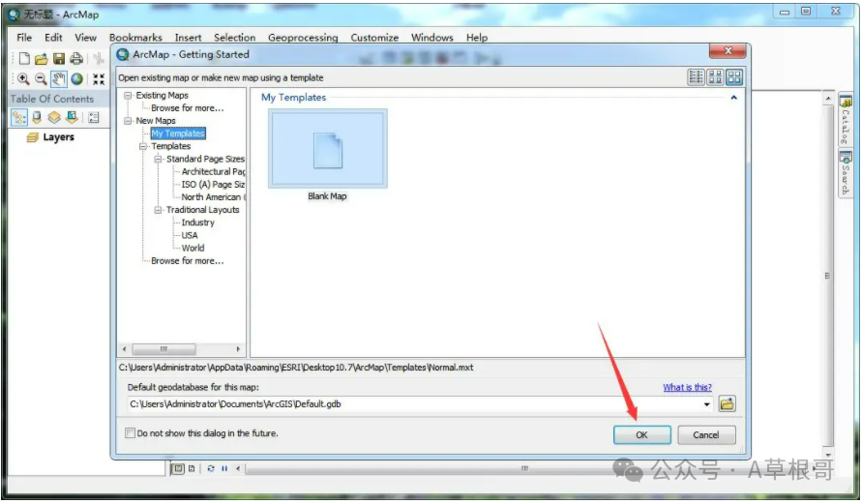Open the Catalog side panel

click(x=846, y=119)
